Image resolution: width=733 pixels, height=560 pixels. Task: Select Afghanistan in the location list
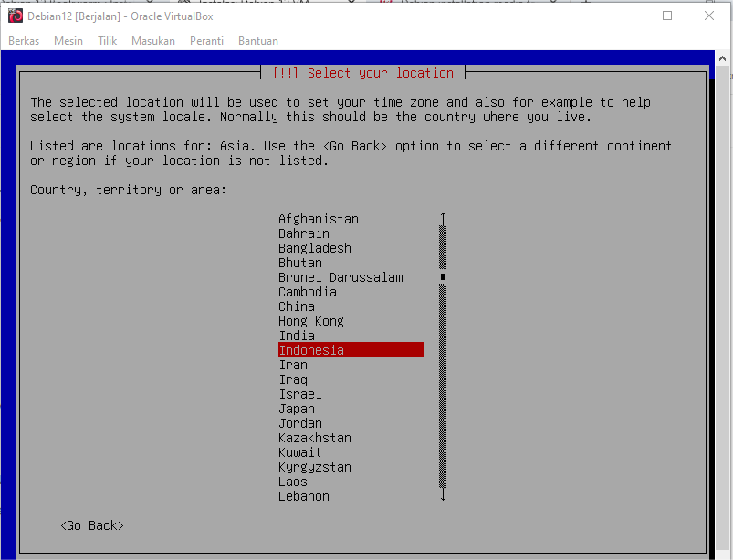(x=319, y=219)
